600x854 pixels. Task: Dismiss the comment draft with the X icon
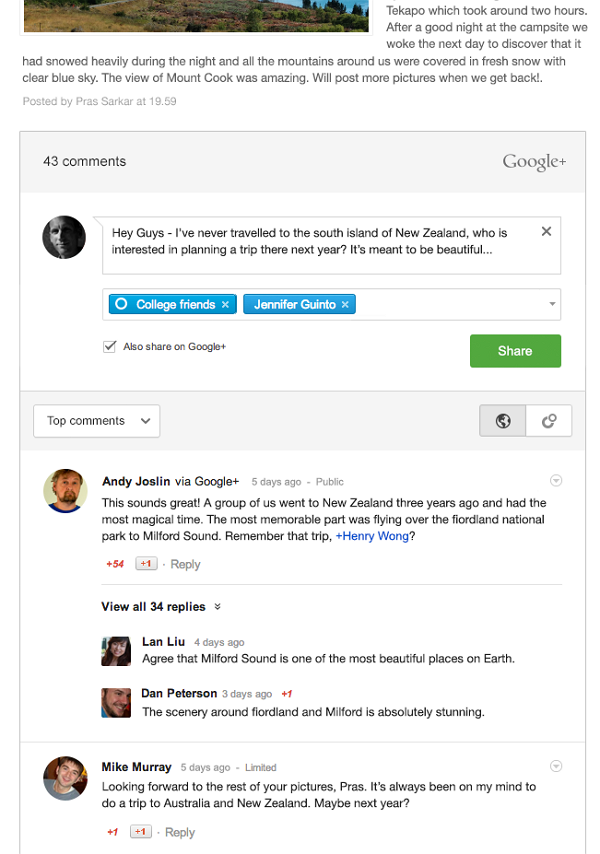546,231
